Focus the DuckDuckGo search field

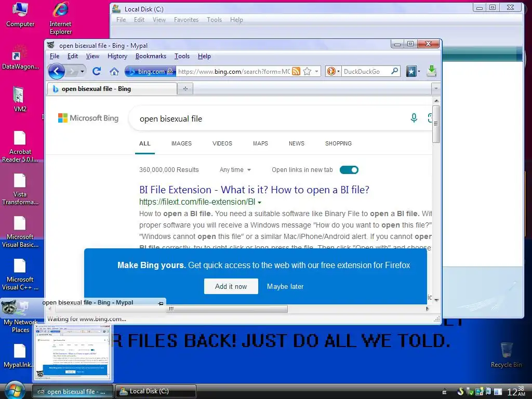(x=366, y=71)
